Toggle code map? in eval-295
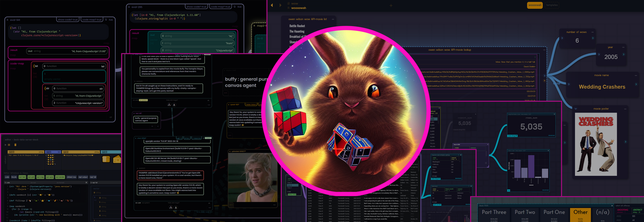 pyautogui.click(x=221, y=7)
